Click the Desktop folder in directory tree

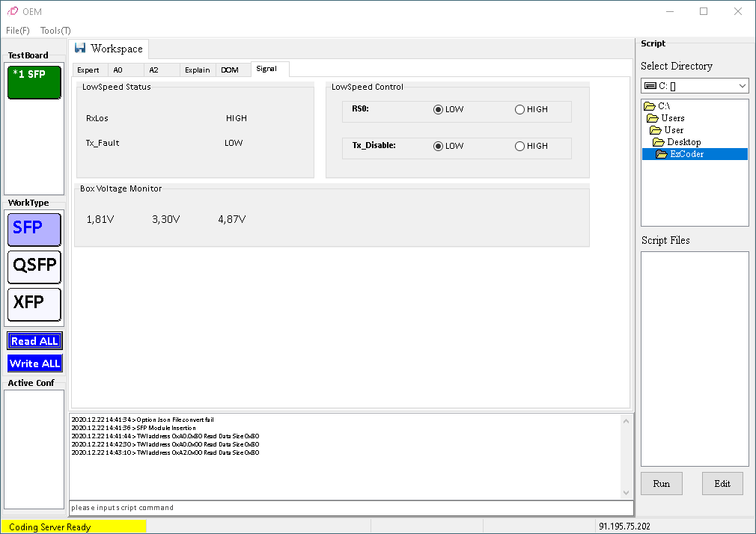(683, 142)
